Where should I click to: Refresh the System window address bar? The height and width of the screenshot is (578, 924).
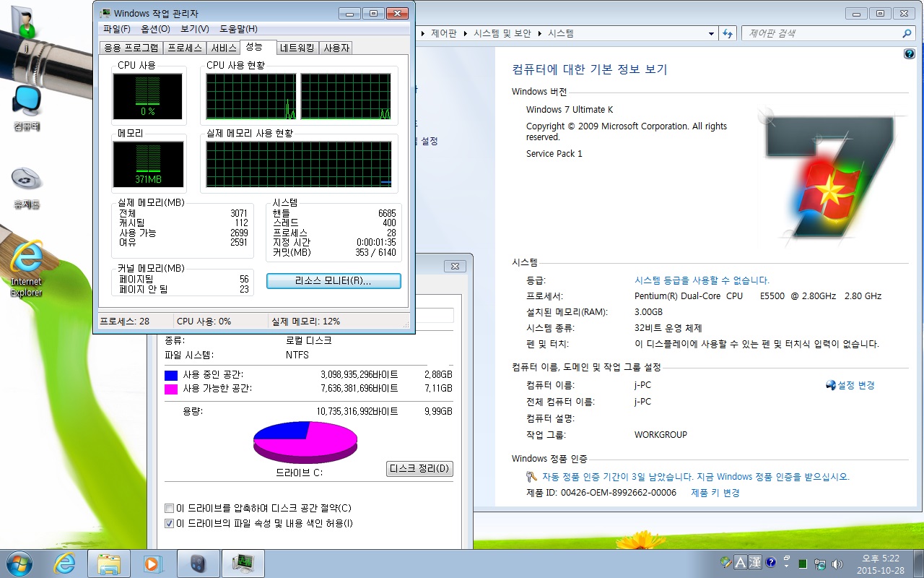point(727,33)
